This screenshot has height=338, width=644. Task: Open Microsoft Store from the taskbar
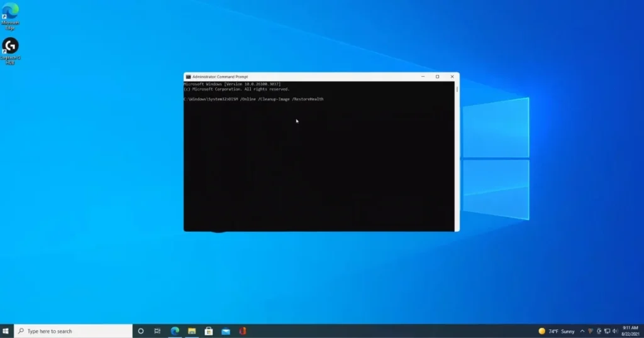pyautogui.click(x=209, y=331)
